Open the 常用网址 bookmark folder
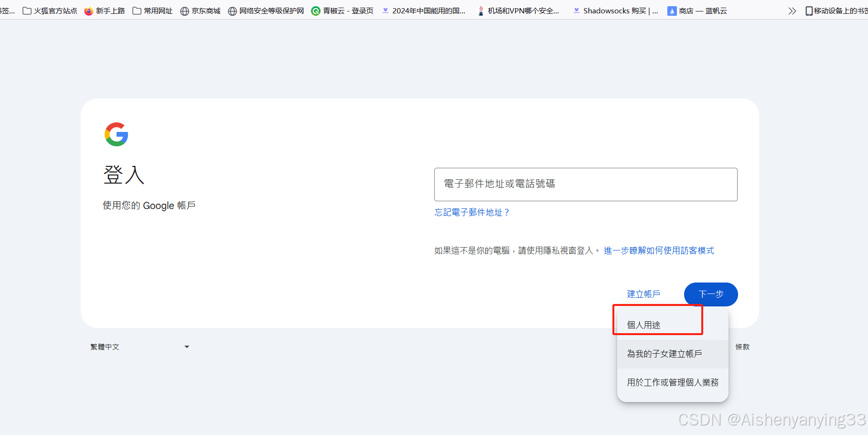 [x=152, y=11]
